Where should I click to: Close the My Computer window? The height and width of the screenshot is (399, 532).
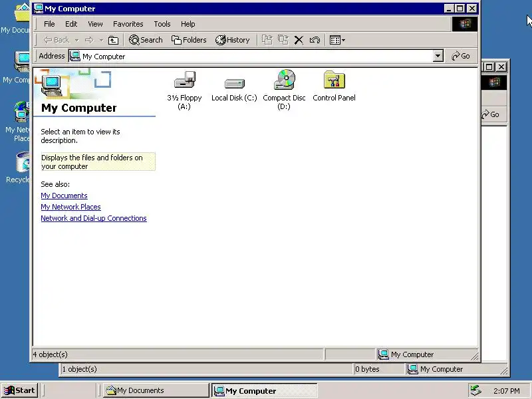(x=472, y=9)
